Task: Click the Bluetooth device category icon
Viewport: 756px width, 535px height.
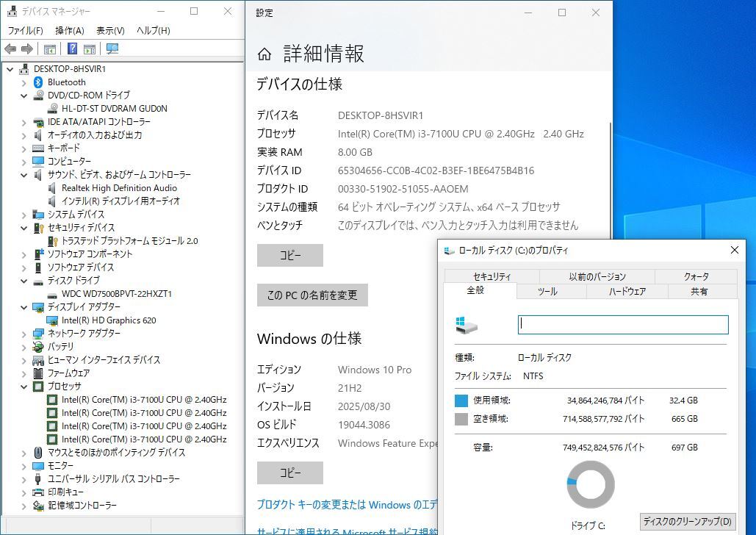Action: click(38, 82)
